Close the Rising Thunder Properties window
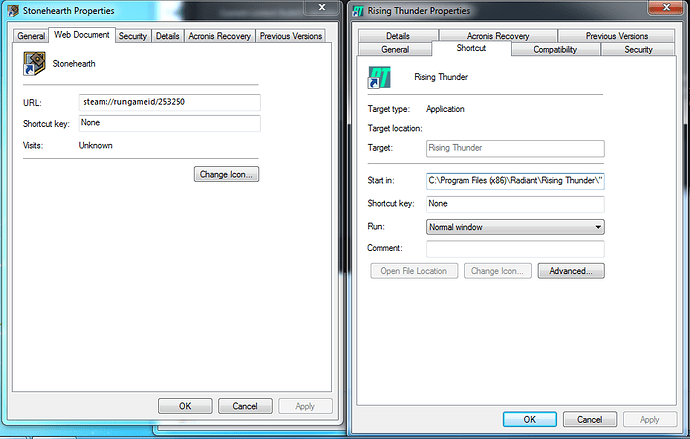Screen dimensions: 690x439 point(666,7)
